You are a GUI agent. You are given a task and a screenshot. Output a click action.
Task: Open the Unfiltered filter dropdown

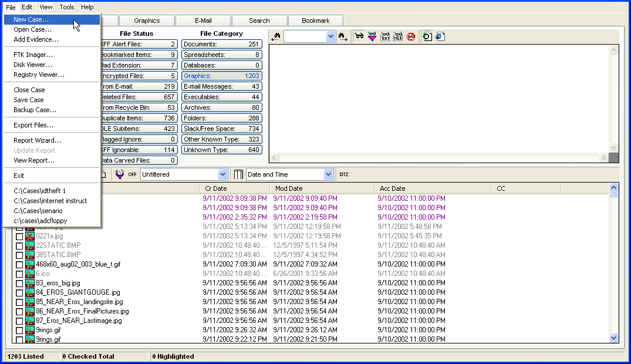(x=222, y=174)
